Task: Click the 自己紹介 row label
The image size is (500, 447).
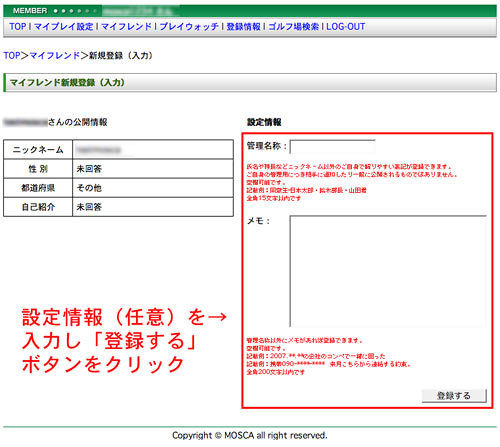Action: point(38,207)
